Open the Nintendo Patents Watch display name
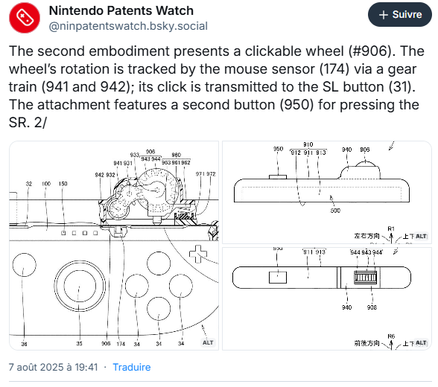 [x=121, y=11]
